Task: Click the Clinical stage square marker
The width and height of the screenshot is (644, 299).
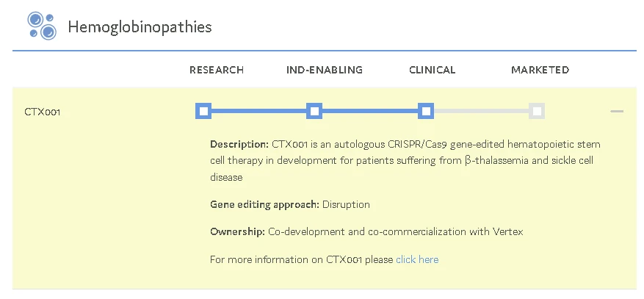Action: click(425, 111)
